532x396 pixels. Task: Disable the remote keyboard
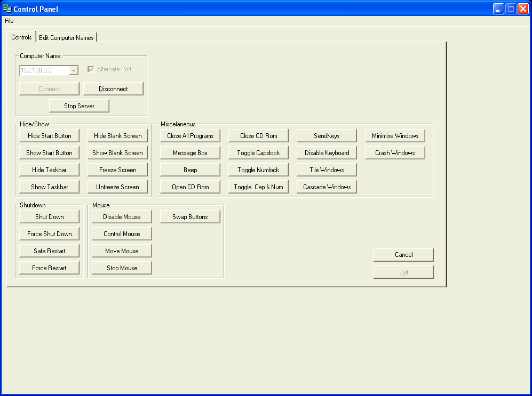[327, 152]
